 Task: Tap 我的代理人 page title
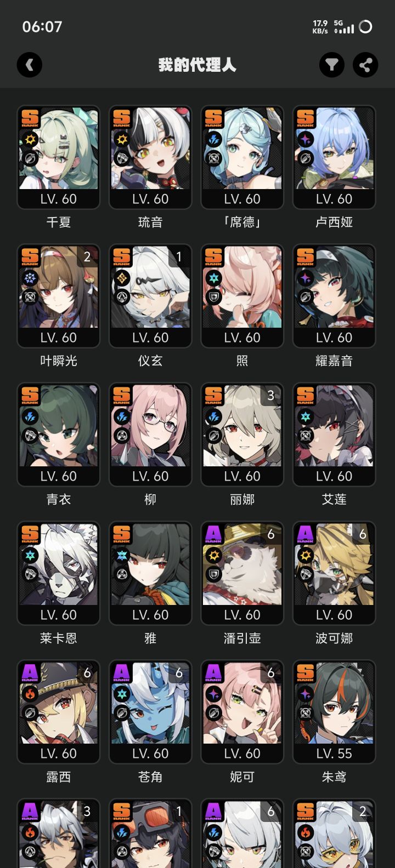198,65
